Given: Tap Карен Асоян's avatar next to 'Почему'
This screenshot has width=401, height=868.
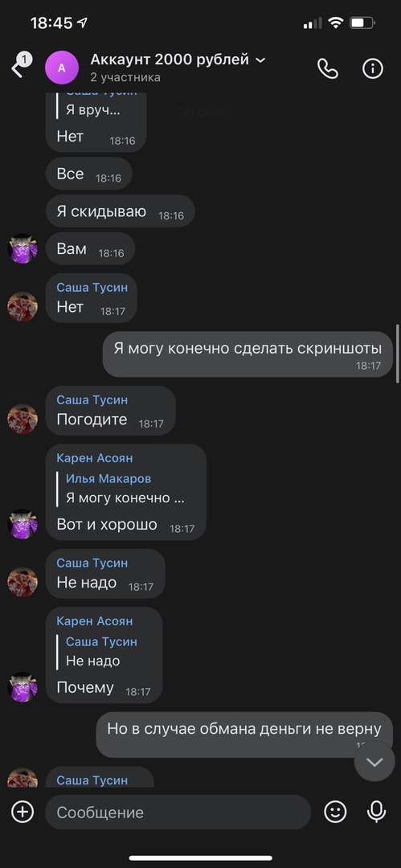Looking at the screenshot, I should pyautogui.click(x=23, y=687).
